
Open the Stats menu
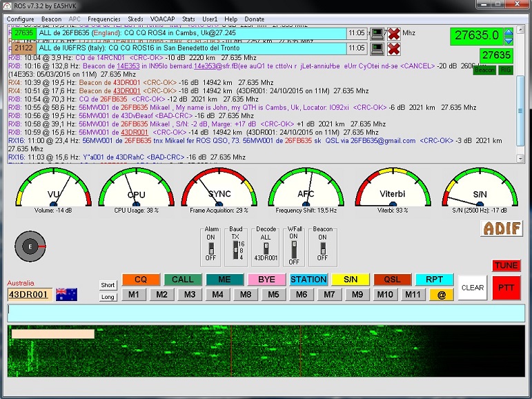click(x=188, y=19)
